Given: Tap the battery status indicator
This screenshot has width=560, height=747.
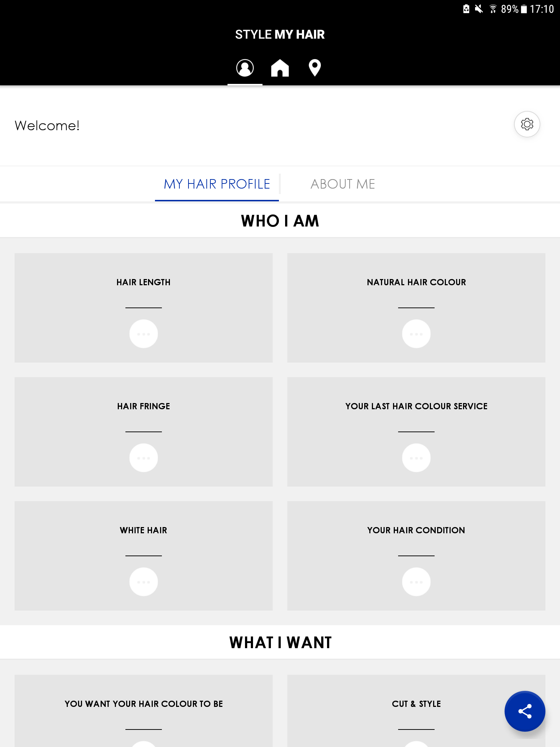Looking at the screenshot, I should [x=524, y=9].
